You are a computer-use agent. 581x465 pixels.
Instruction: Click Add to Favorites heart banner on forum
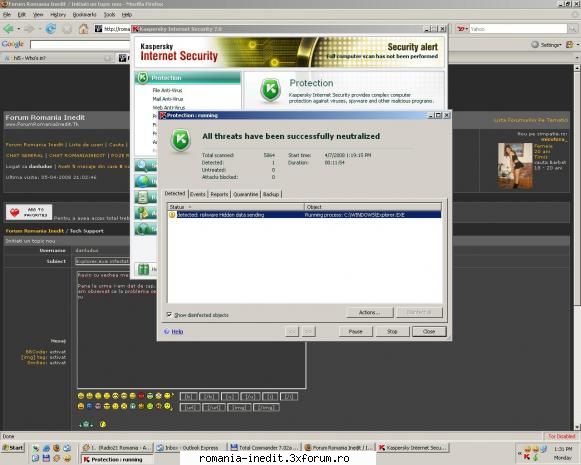(x=29, y=212)
